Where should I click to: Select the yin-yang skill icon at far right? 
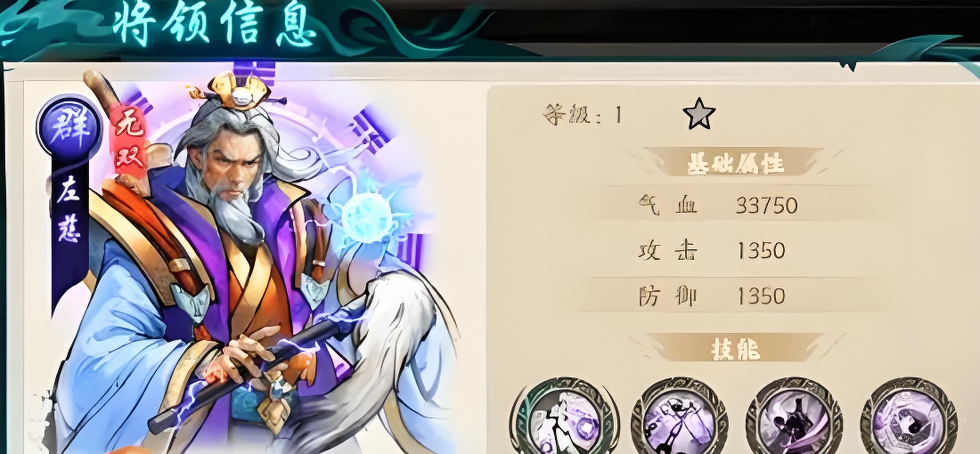[908, 417]
